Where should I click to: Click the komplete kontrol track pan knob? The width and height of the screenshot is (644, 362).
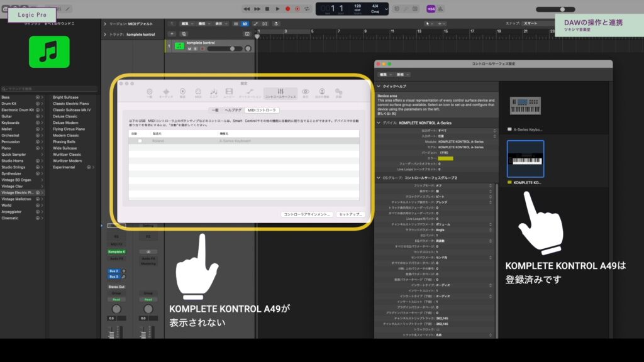pos(248,48)
